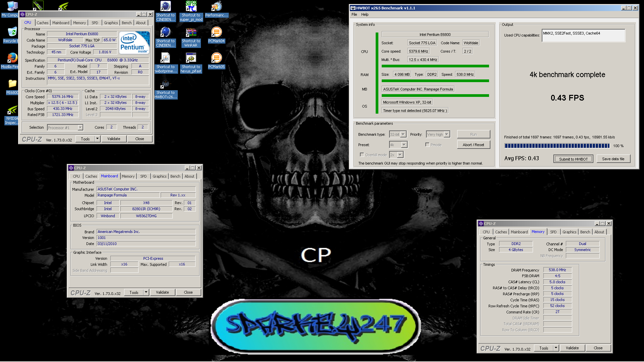Click Validate in the Mainboard CPU-Z window

coord(162,292)
